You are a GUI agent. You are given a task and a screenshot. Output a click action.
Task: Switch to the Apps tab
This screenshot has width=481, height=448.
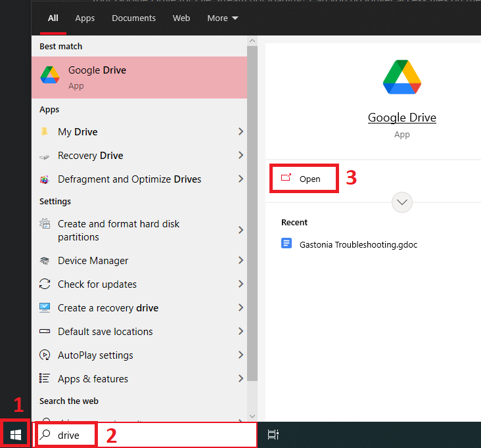[x=85, y=18]
